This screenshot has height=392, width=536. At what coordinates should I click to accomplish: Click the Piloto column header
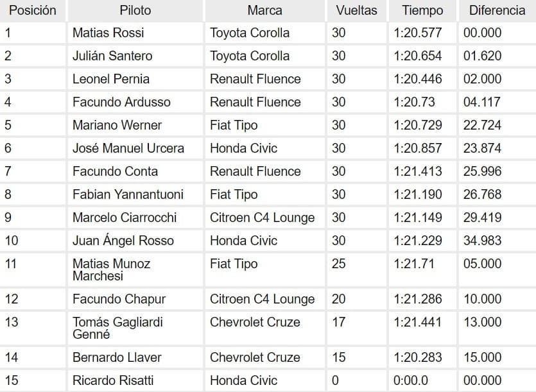pos(135,11)
